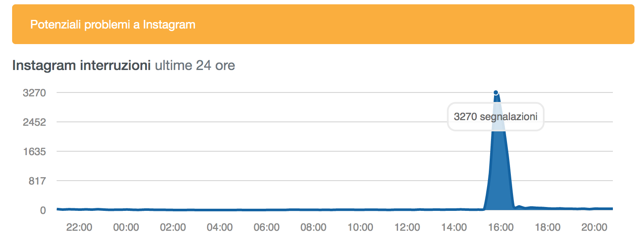Click the 16:00 time axis label
Image resolution: width=644 pixels, height=242 pixels.
coord(501,227)
